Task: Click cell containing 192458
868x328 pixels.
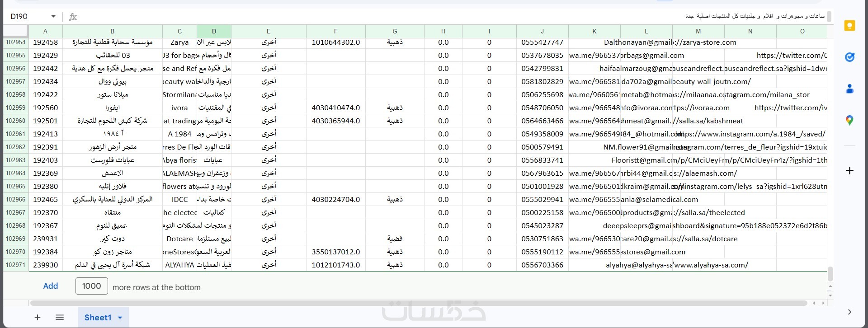Action: point(46,42)
